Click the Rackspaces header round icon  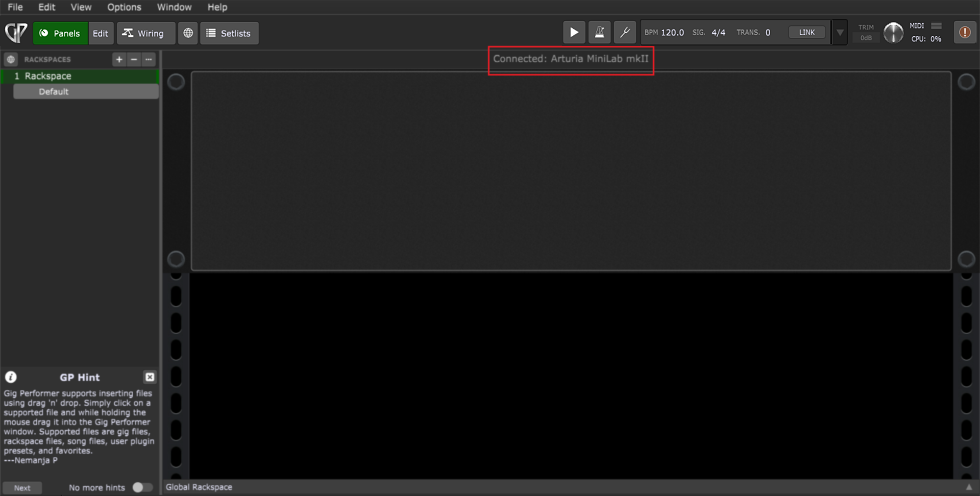(x=10, y=59)
